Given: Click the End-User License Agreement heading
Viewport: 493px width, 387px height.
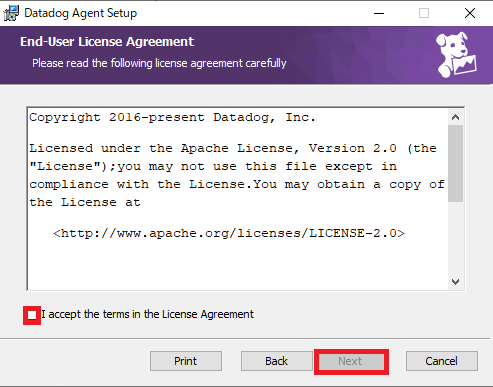Looking at the screenshot, I should [107, 42].
